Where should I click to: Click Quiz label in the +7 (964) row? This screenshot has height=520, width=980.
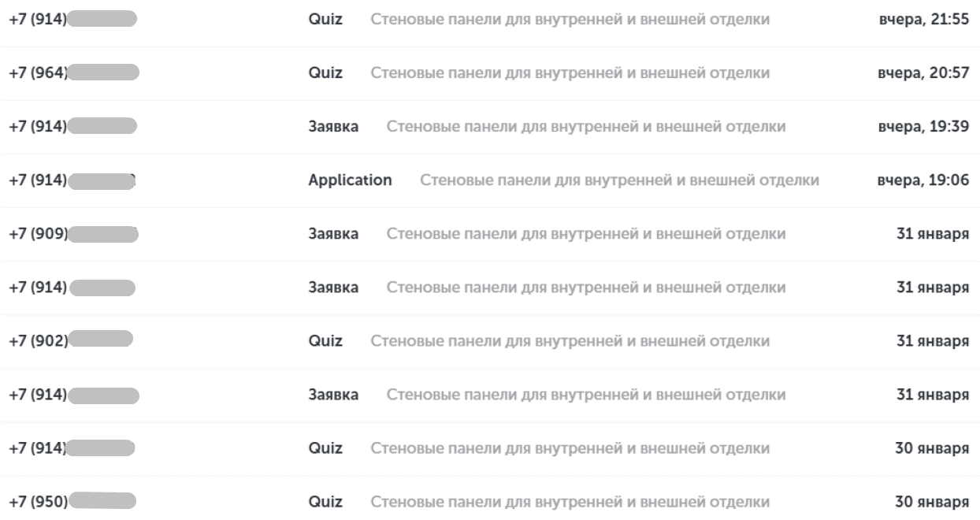[x=325, y=73]
